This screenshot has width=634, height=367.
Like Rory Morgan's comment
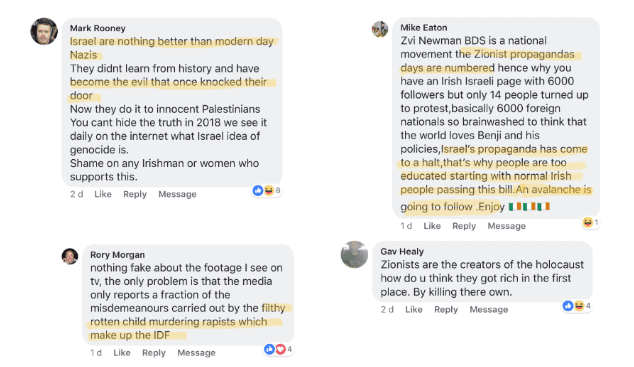122,353
